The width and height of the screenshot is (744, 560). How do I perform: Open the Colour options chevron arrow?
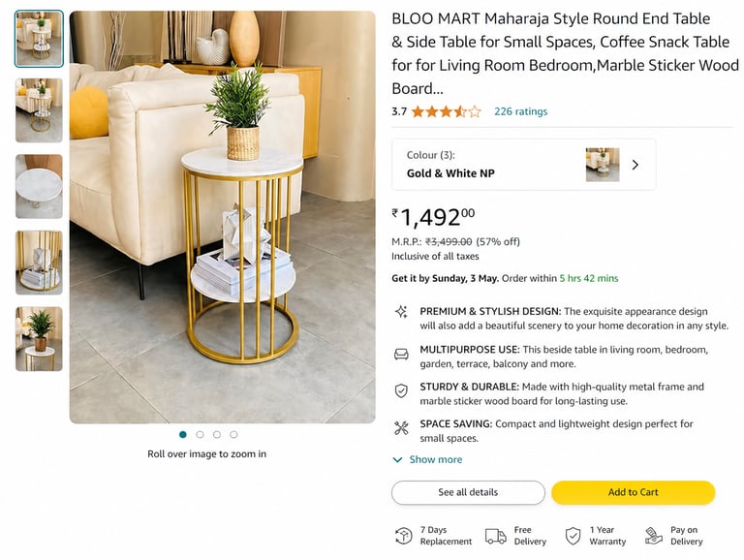point(635,165)
